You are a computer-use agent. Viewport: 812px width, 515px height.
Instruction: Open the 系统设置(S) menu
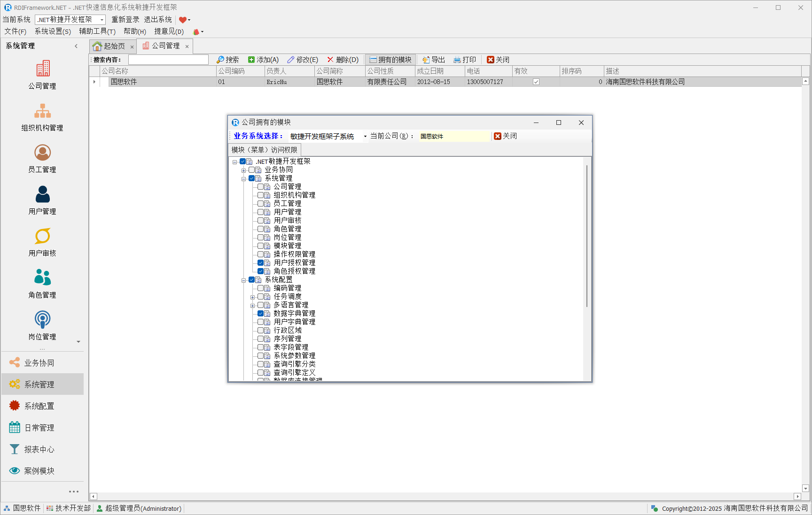coord(53,31)
